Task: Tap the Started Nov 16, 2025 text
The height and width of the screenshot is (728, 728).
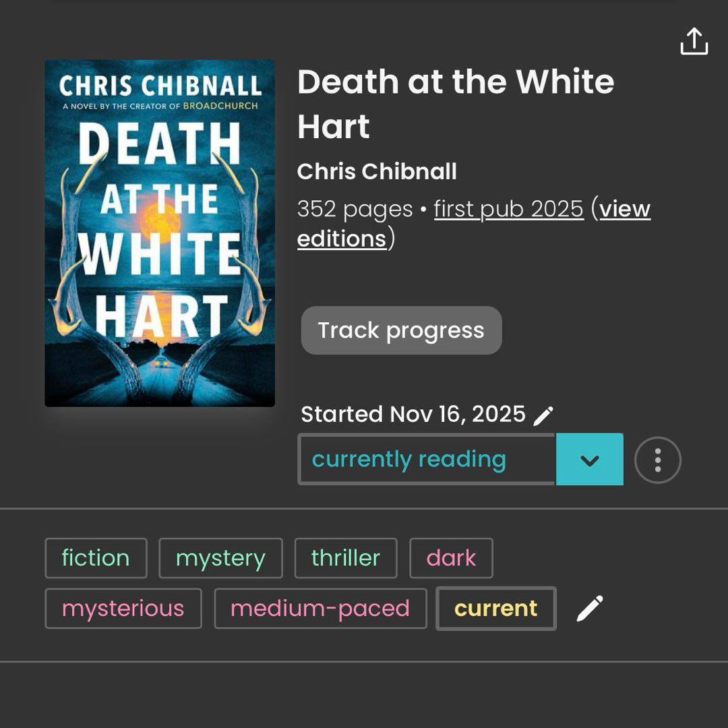Action: pyautogui.click(x=413, y=414)
